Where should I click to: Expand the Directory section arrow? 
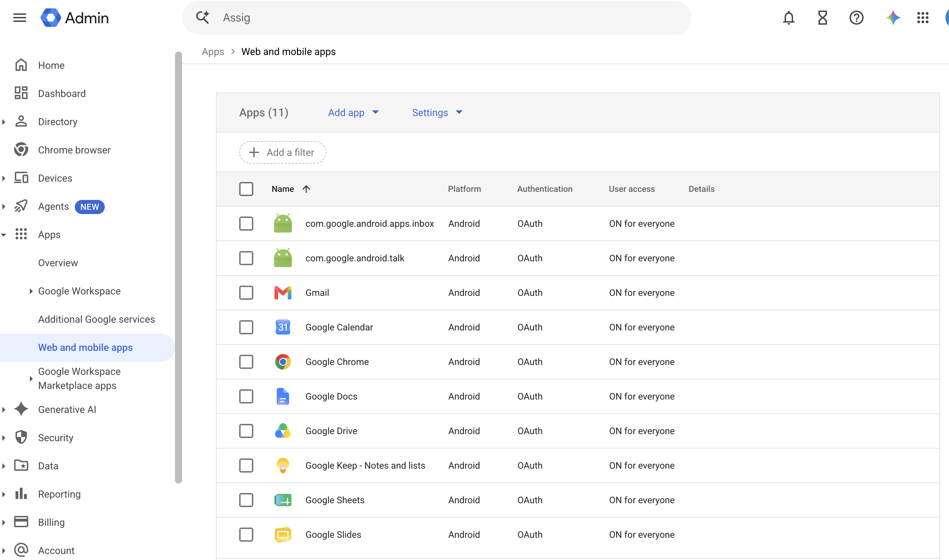click(x=4, y=122)
